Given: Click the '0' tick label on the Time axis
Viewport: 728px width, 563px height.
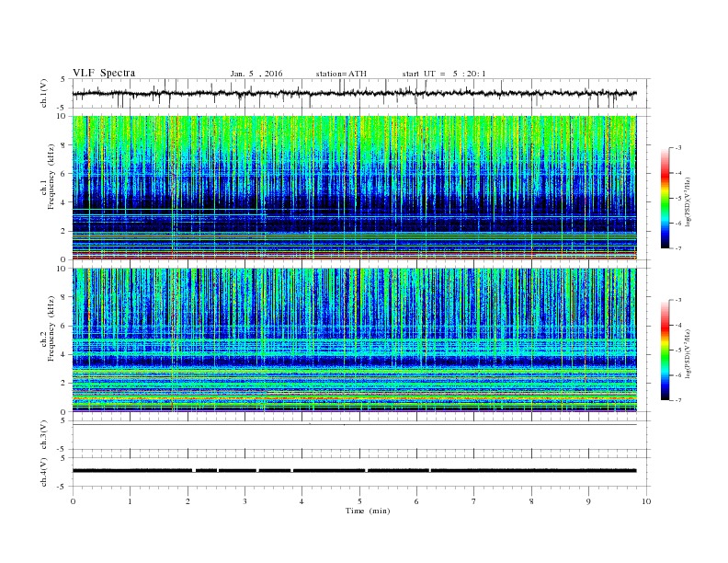Looking at the screenshot, I should [73, 501].
